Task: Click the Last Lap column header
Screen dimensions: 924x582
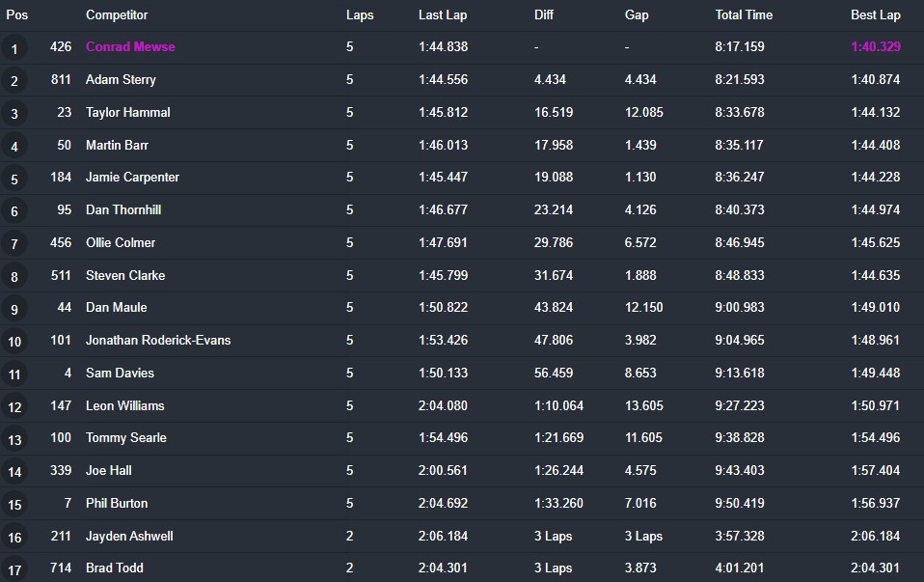Action: coord(443,15)
